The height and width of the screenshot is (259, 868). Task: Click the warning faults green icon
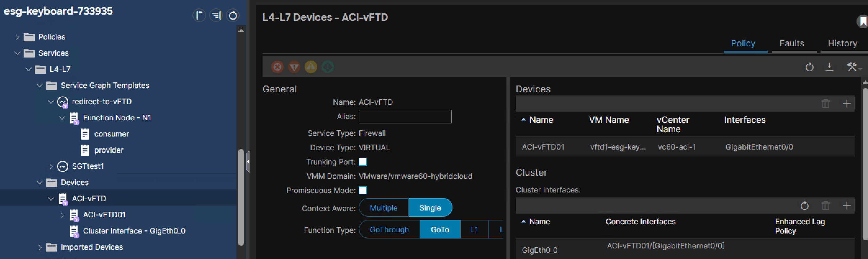327,67
